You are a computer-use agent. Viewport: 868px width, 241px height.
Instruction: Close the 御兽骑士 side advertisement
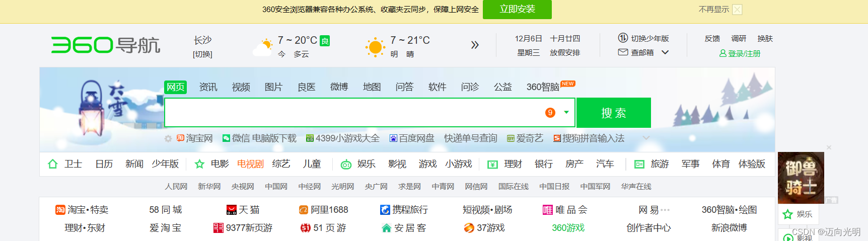(829, 147)
